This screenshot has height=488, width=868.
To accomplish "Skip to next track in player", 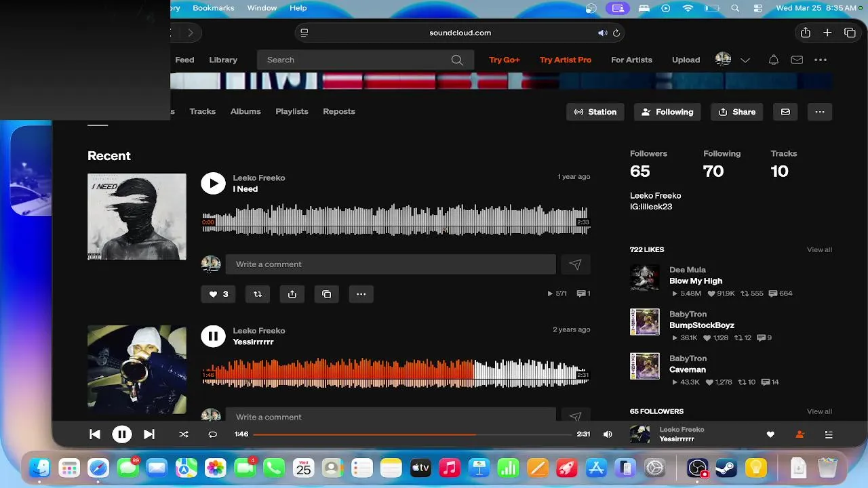I will (149, 434).
